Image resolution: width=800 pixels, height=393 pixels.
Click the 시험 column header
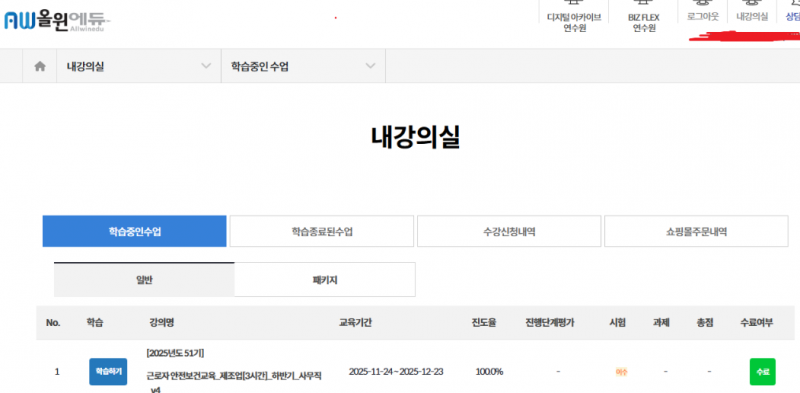[x=617, y=323]
